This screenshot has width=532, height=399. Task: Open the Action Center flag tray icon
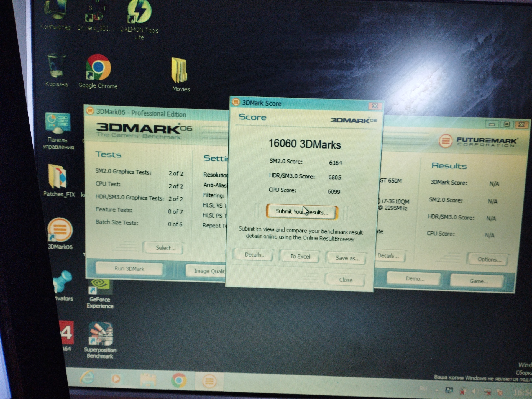tap(499, 392)
